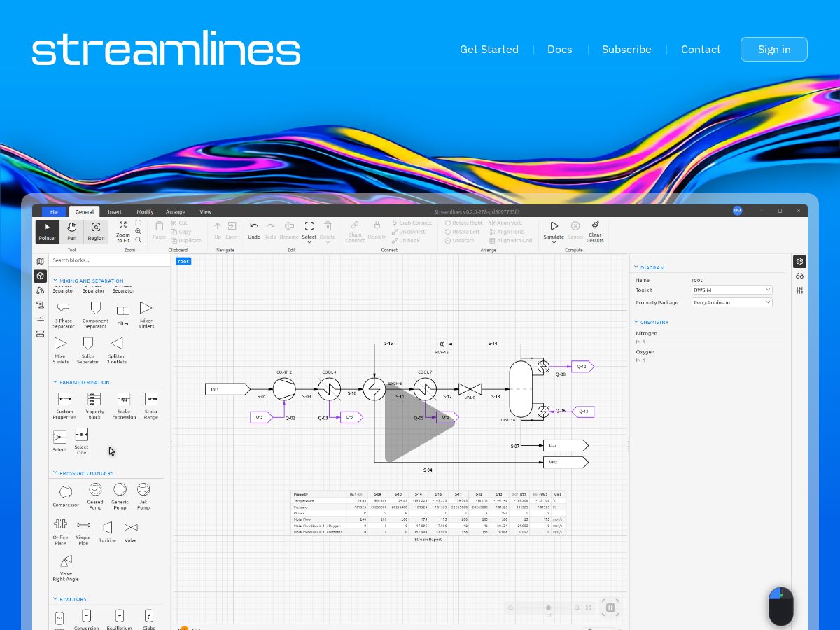Choose the Solids Separator block

[87, 351]
